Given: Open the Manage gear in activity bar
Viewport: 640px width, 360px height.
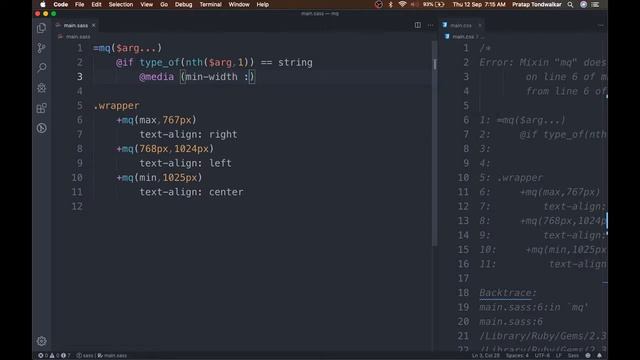Looking at the screenshot, I should 42,341.
